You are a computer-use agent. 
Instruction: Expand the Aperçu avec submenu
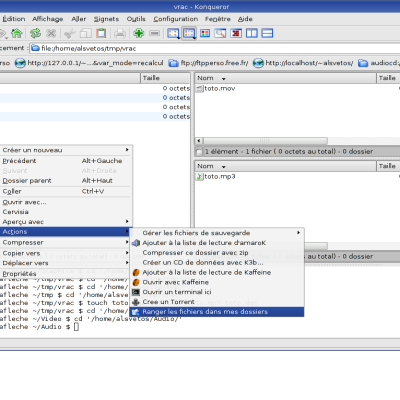pyautogui.click(x=66, y=222)
